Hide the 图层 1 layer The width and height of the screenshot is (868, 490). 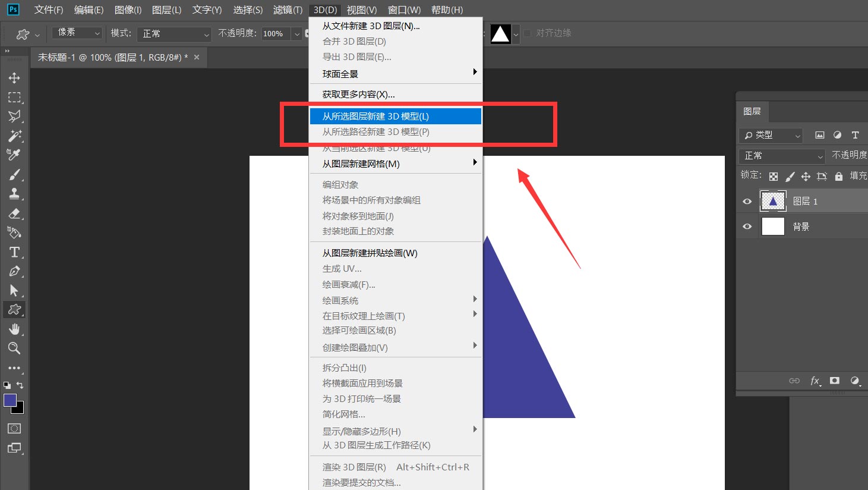click(x=747, y=201)
